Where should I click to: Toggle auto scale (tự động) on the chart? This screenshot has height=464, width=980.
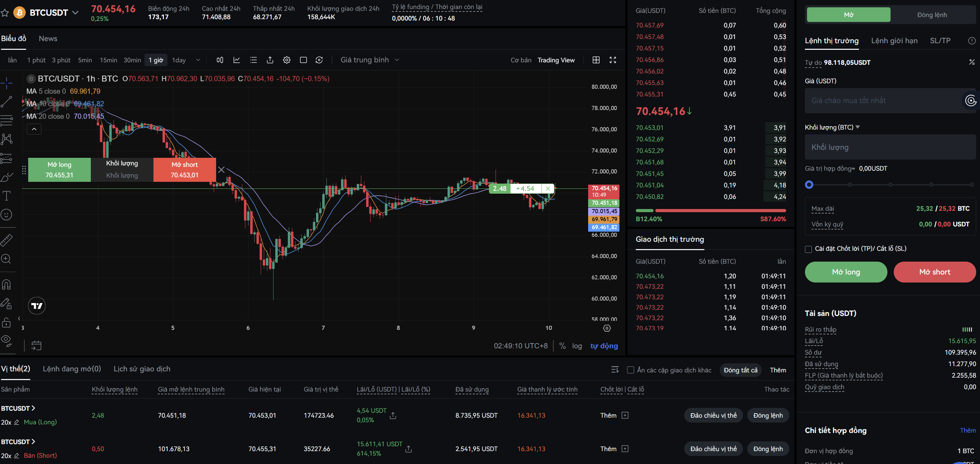coord(604,346)
